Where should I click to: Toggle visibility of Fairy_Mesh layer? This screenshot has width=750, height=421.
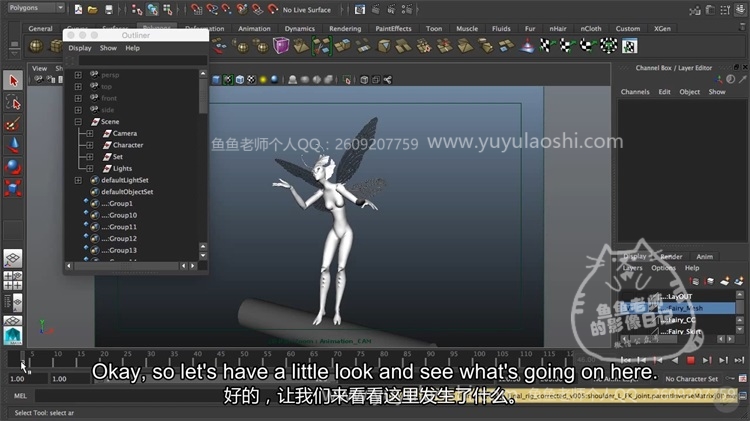tap(627, 308)
